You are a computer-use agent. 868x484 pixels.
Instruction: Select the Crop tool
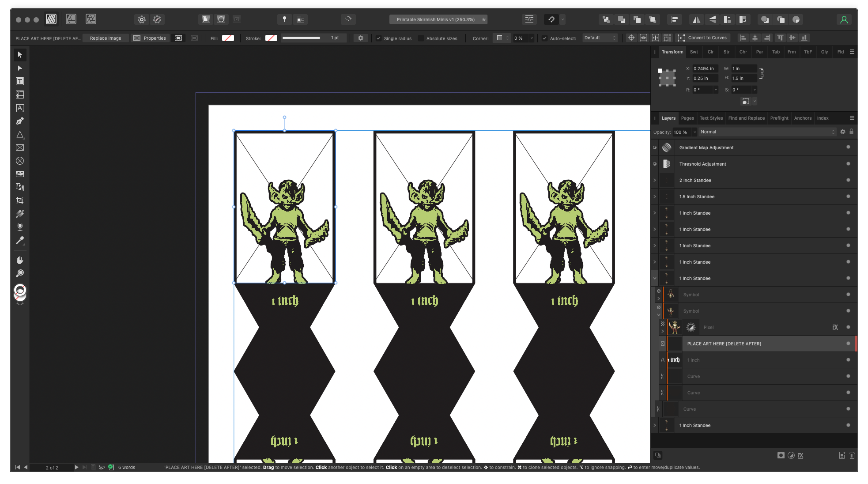coord(20,200)
